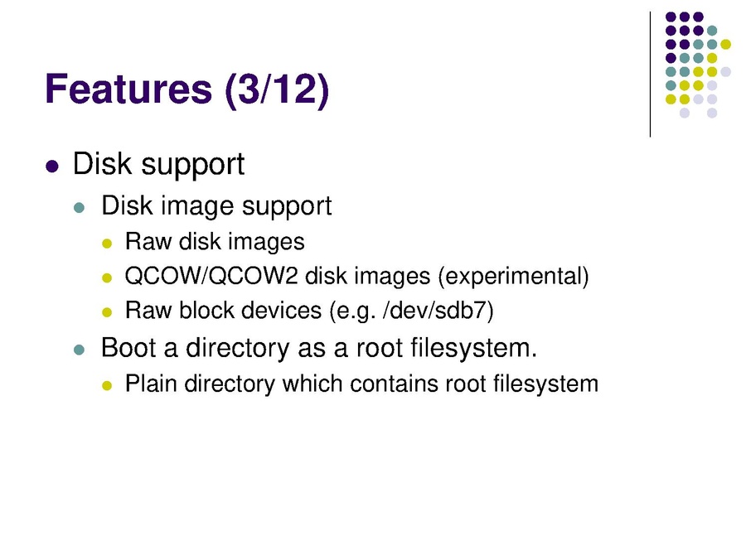Click the "Disk support" heading text

(158, 164)
